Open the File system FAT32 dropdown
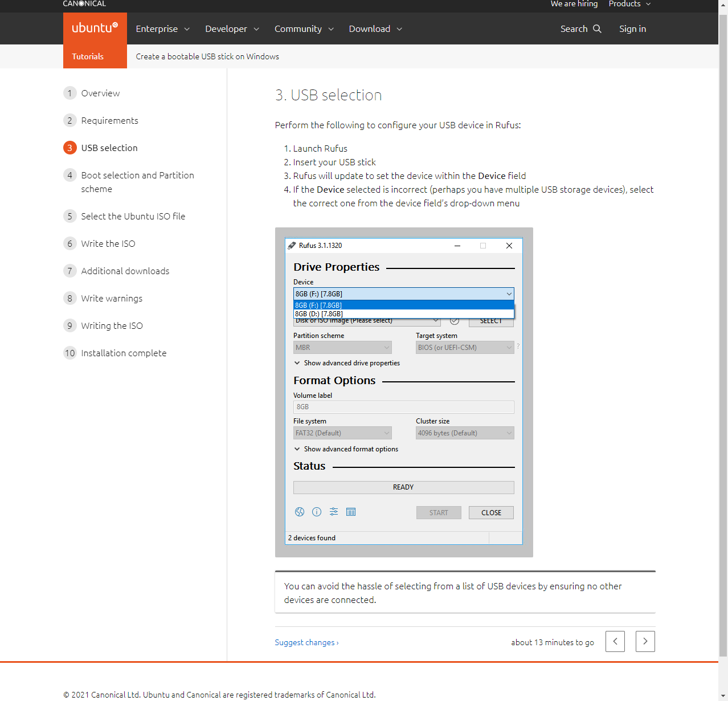 click(342, 433)
